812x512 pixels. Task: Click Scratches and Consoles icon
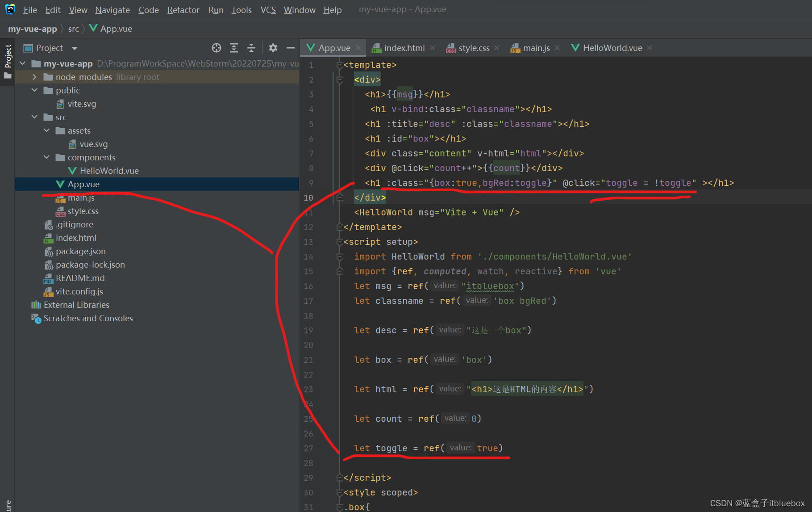[x=36, y=319]
